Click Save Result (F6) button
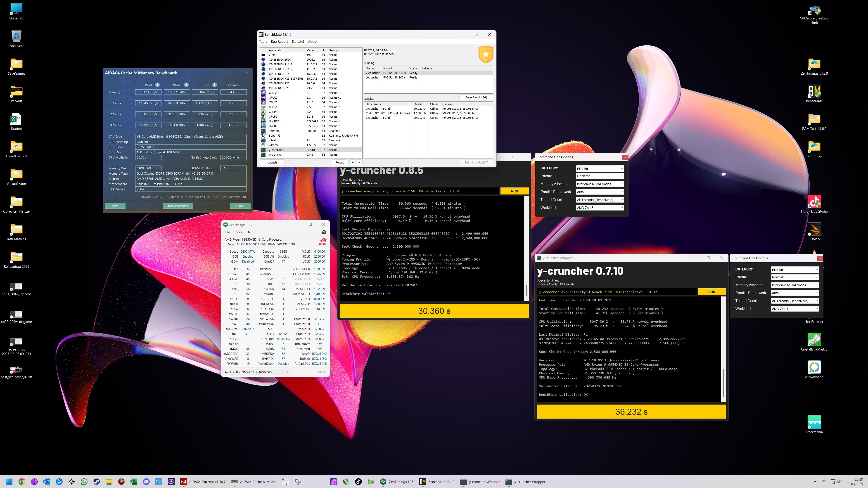The width and height of the screenshot is (868, 488). [x=476, y=97]
